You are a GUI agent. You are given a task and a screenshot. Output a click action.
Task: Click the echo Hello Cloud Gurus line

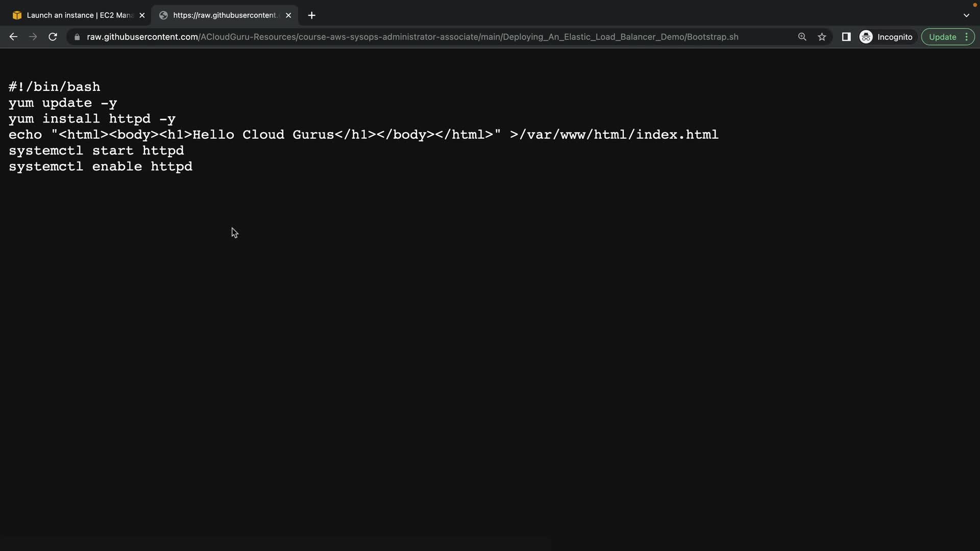tap(363, 135)
